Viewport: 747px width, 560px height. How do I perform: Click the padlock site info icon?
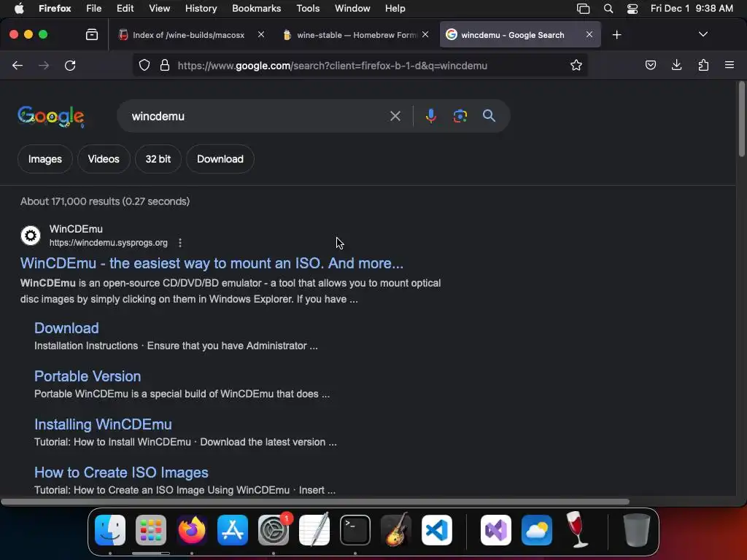coord(165,65)
